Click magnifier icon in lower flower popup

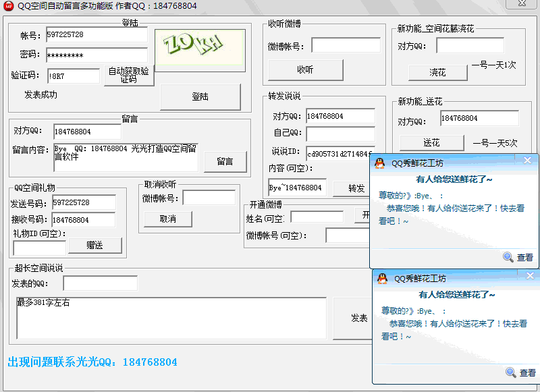[x=511, y=372]
